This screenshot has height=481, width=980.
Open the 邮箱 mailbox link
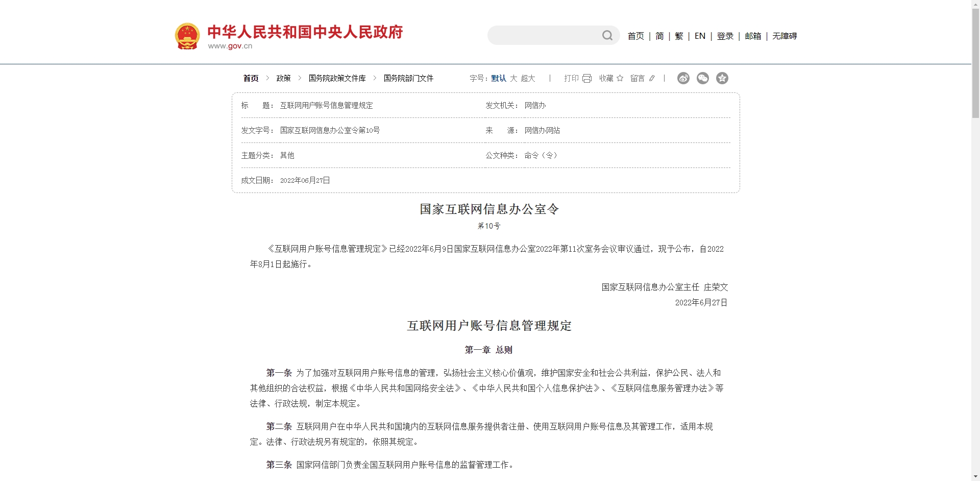pos(753,36)
